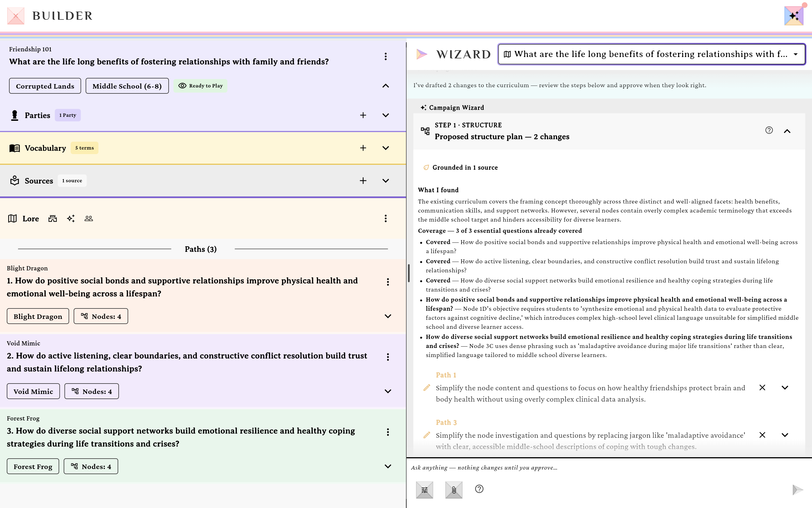The width and height of the screenshot is (812, 508).
Task: Expand the Path 3 change details
Action: coord(785,435)
